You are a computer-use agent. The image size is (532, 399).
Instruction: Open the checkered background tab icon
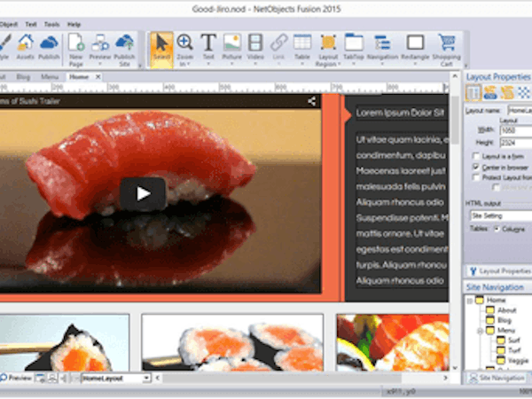pos(524,92)
